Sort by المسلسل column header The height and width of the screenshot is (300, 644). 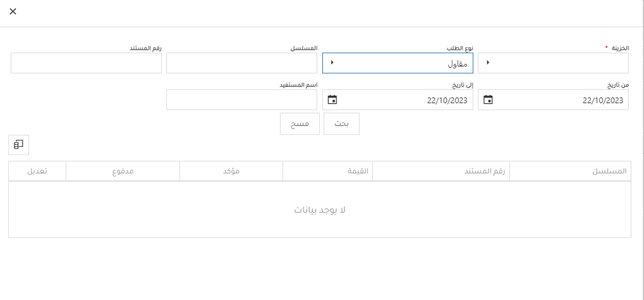point(570,172)
